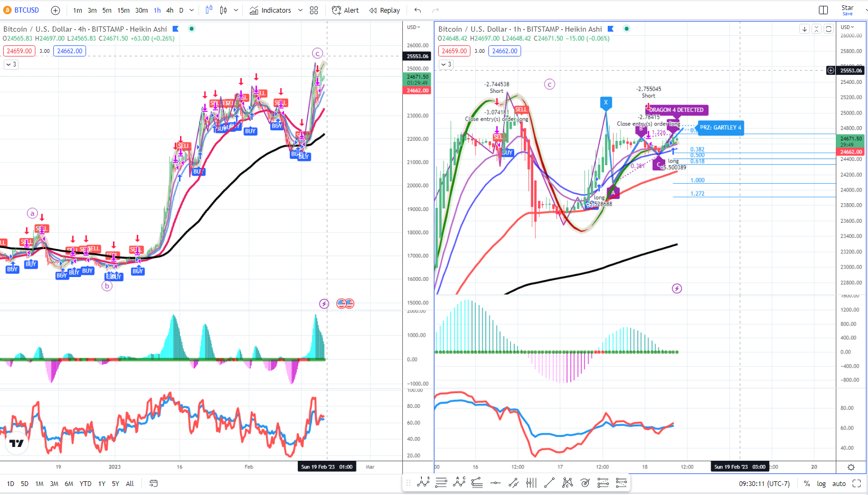Switch to the 4h timeframe
Image resolution: width=868 pixels, height=495 pixels.
click(169, 10)
